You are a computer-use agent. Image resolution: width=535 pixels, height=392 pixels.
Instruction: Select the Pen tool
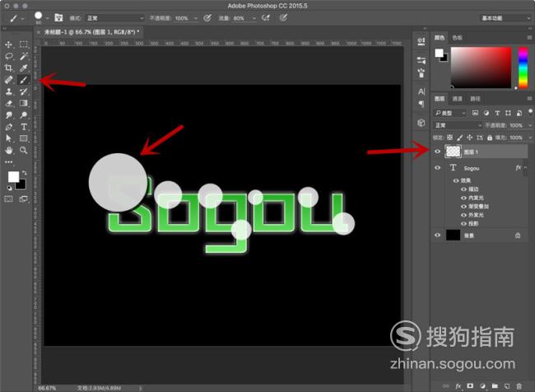9,127
